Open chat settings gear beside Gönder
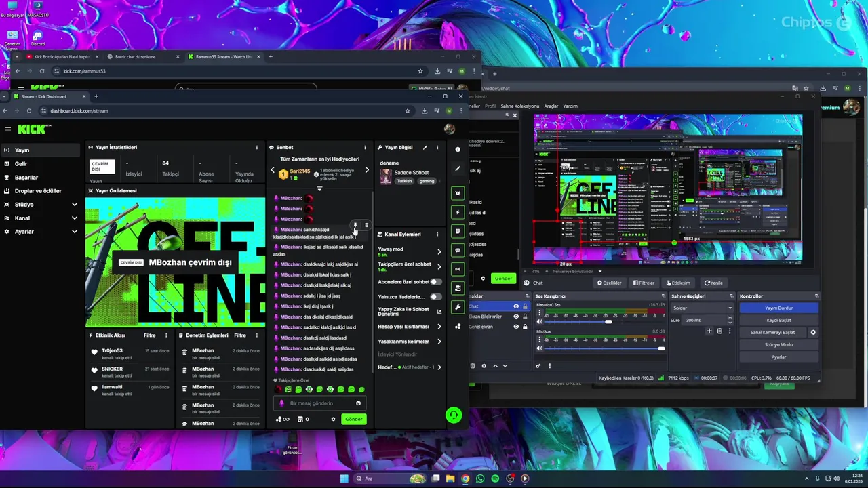Viewport: 868px width, 488px height. pyautogui.click(x=333, y=419)
